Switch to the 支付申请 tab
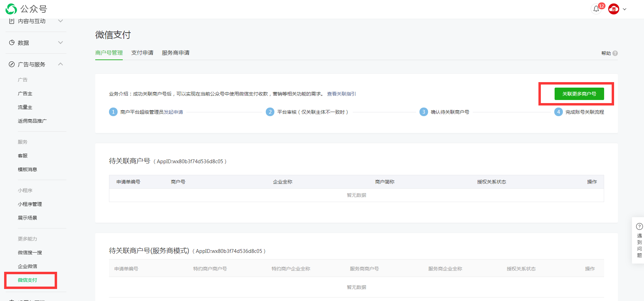644x301 pixels. (x=142, y=53)
